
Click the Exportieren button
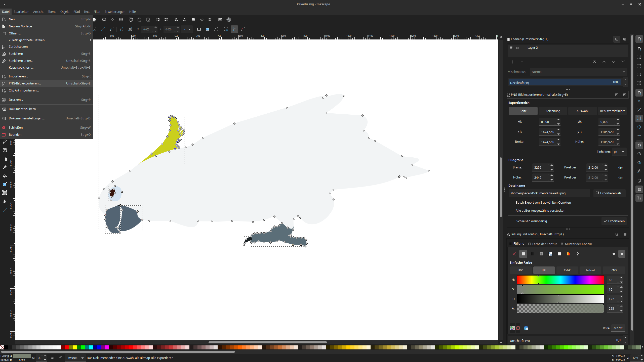coord(614,221)
